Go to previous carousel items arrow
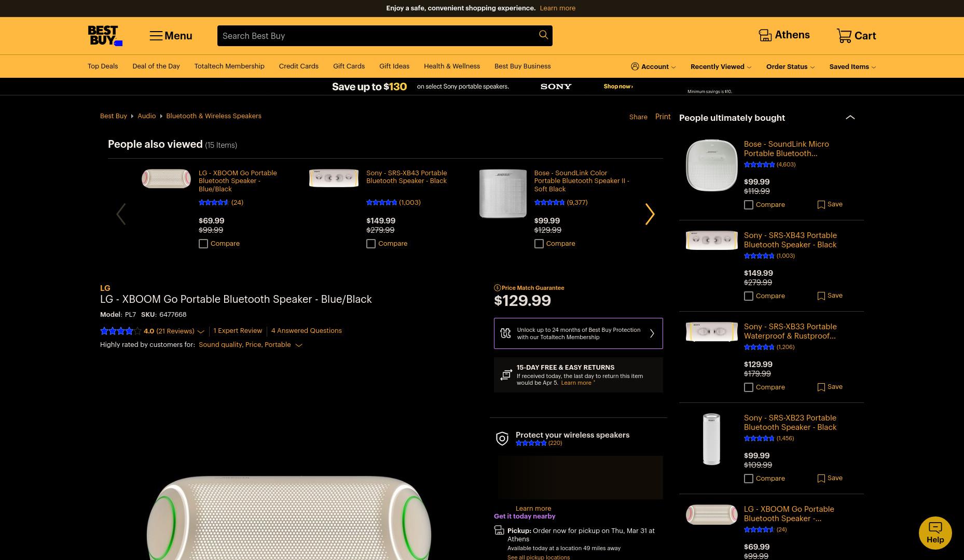Viewport: 964px width, 560px height. coord(121,214)
